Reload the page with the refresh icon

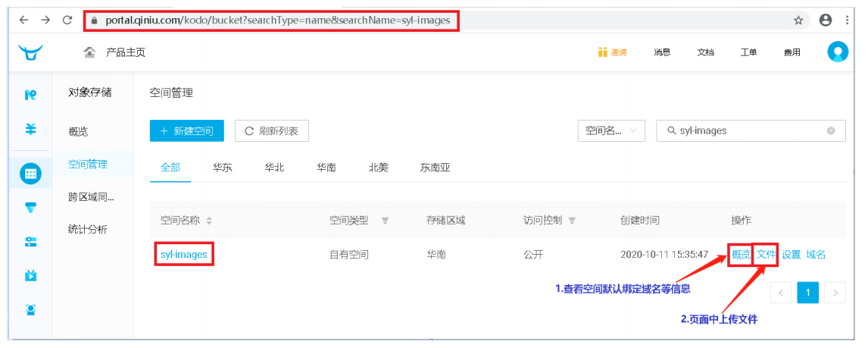(x=67, y=20)
